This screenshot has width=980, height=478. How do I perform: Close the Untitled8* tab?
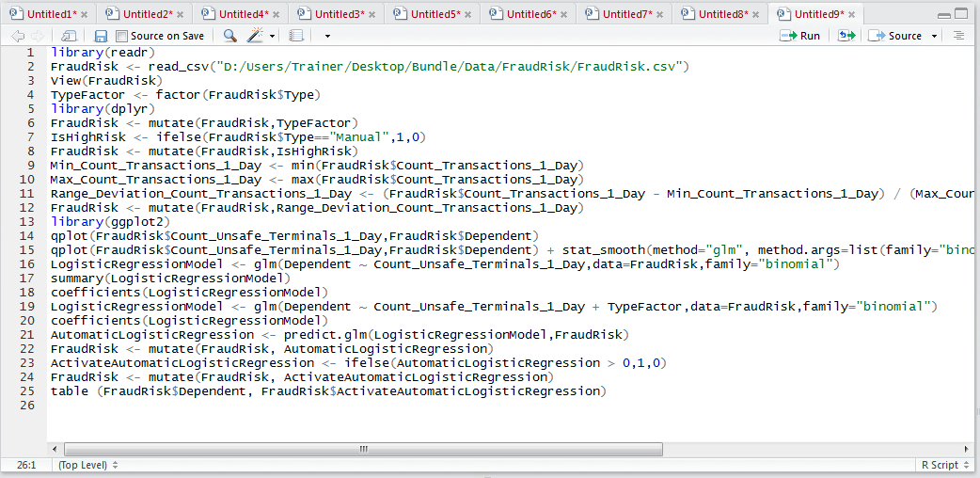pyautogui.click(x=755, y=14)
